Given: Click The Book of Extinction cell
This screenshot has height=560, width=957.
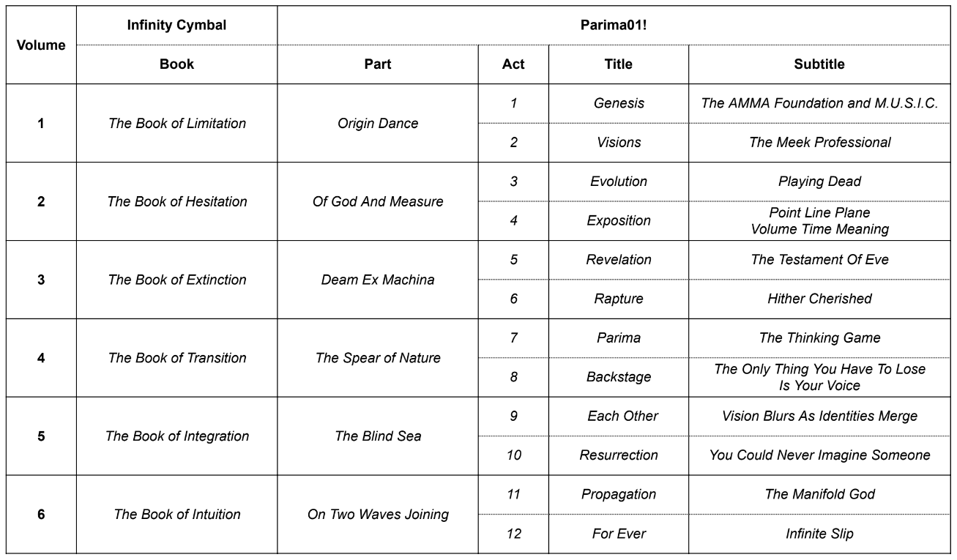Looking at the screenshot, I should (176, 280).
